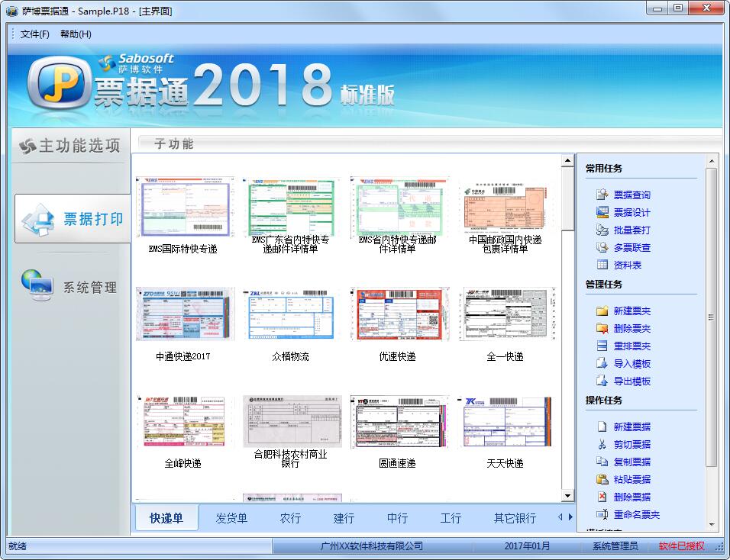The image size is (730, 560).
Task: Switch to the 快递单 tab
Action: [x=166, y=518]
